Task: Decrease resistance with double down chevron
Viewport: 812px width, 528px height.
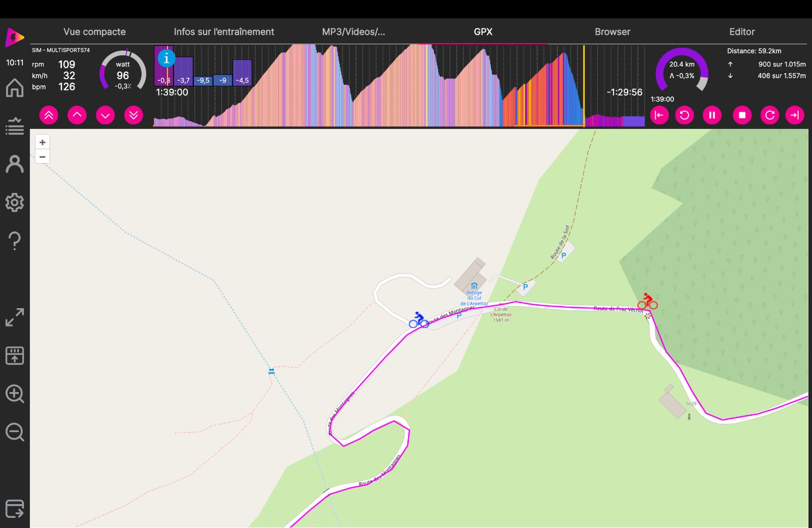Action: [x=133, y=115]
